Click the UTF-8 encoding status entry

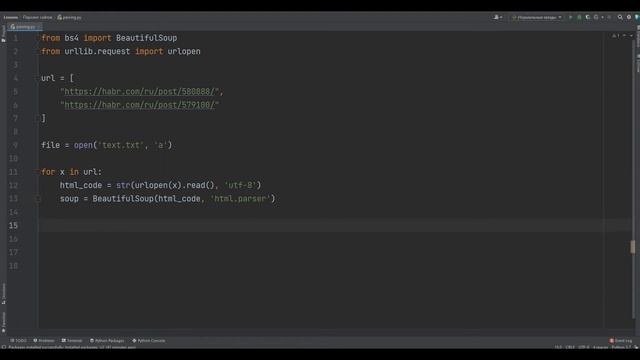[583, 347]
